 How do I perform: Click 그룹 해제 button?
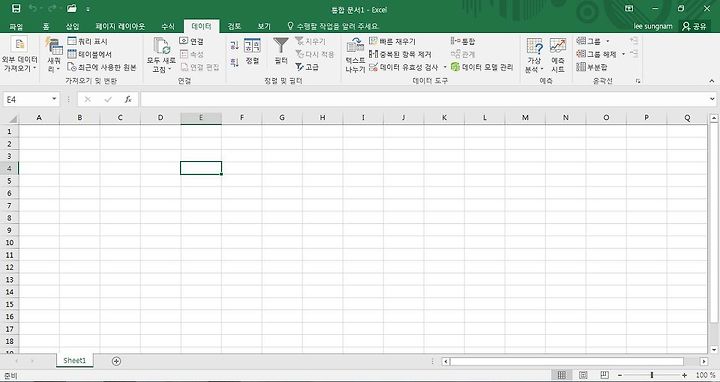596,54
